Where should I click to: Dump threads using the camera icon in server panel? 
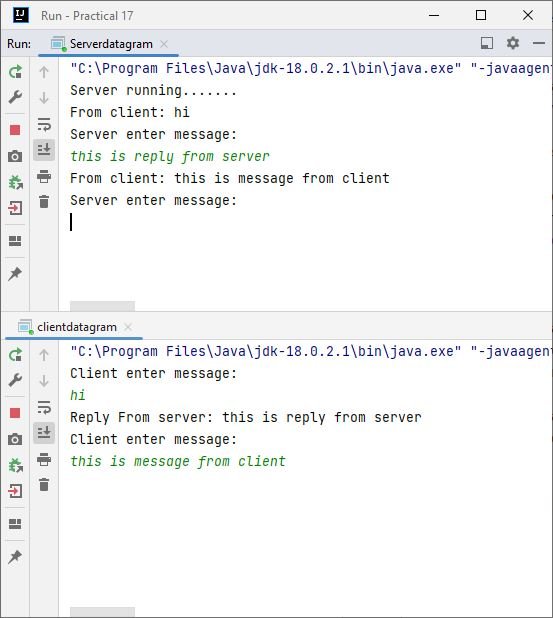click(15, 156)
